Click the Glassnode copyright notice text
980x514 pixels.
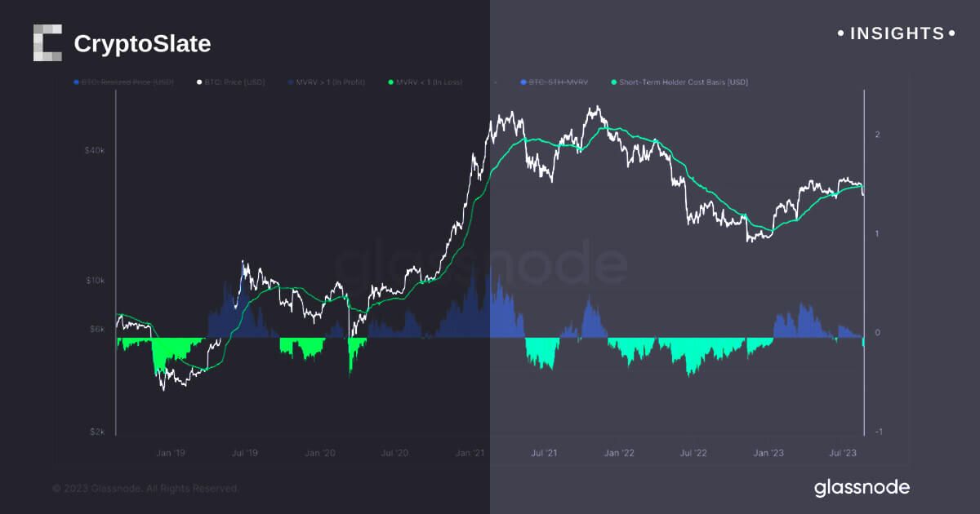pos(145,488)
